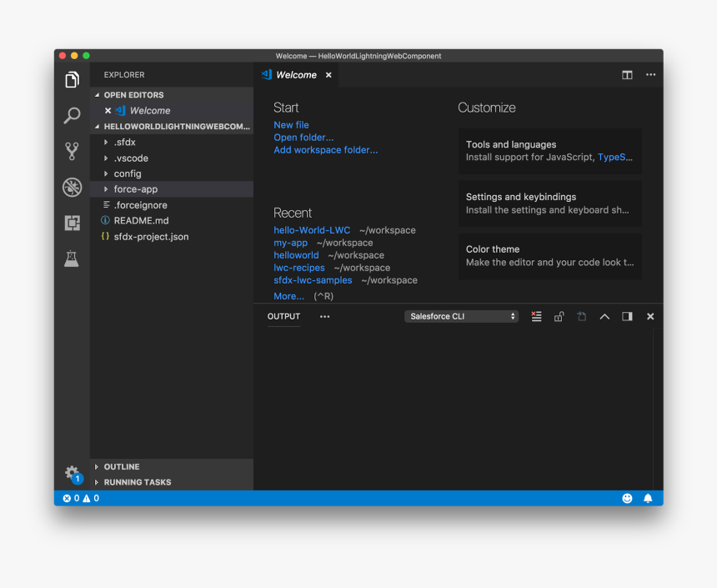Close the output panel
This screenshot has width=717, height=588.
pos(650,317)
